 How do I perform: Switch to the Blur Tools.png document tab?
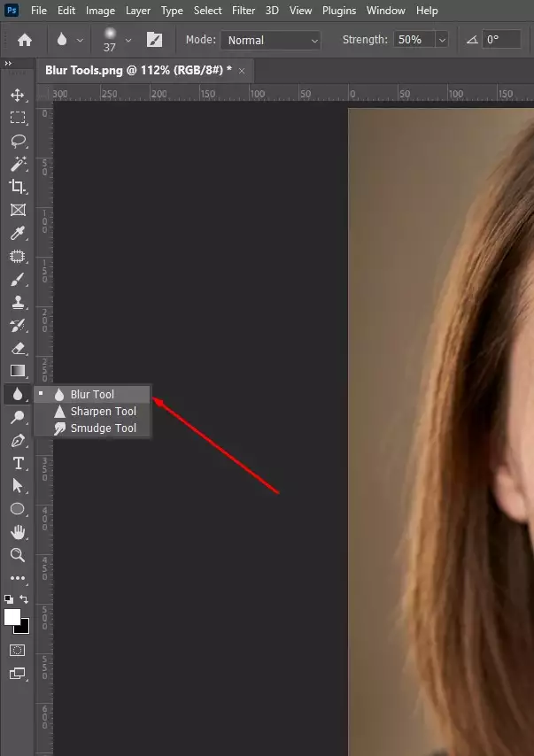pyautogui.click(x=138, y=71)
